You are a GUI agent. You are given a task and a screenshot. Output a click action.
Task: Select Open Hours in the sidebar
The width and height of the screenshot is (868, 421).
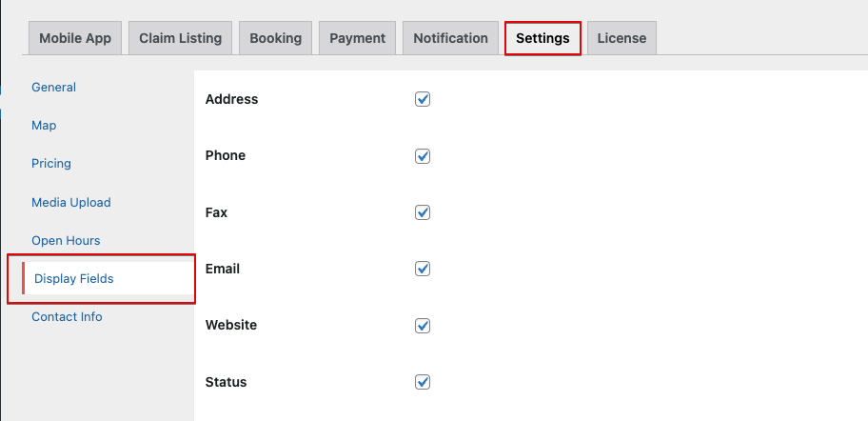click(66, 240)
